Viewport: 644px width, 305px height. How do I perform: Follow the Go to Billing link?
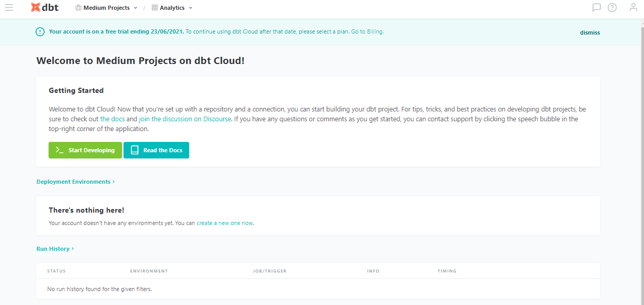(367, 31)
